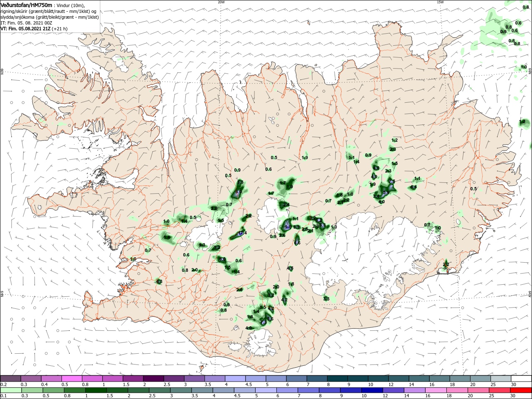Click upper legend swatch between 2.5 and 3

click(x=174, y=378)
